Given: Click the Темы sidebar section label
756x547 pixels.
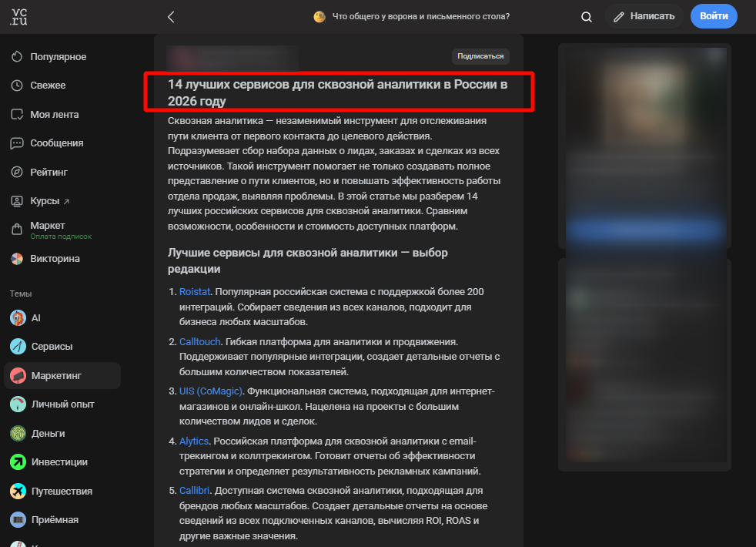Looking at the screenshot, I should [21, 294].
